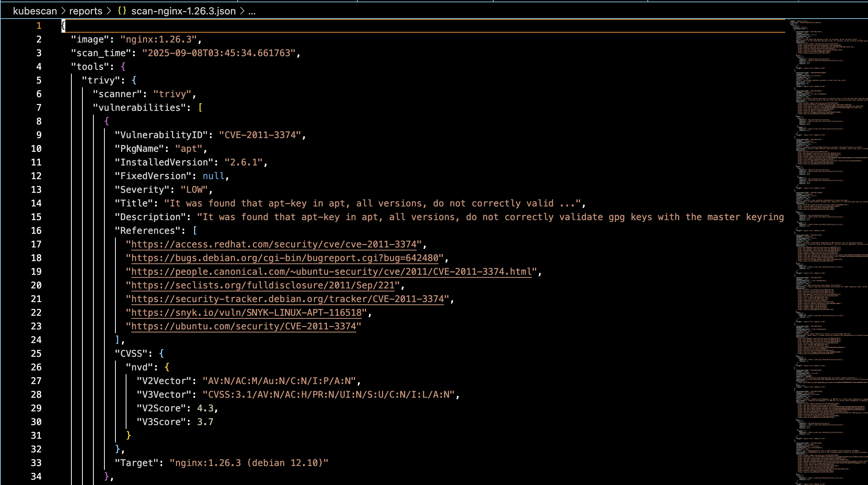Click the yellow closing brace on line 31

[x=128, y=435]
